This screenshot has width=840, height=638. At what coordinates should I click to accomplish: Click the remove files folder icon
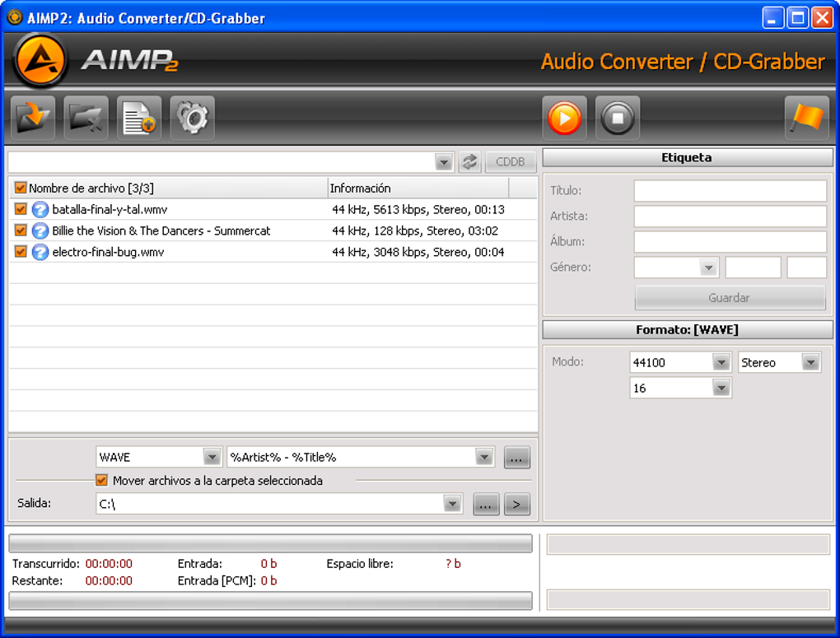(86, 118)
